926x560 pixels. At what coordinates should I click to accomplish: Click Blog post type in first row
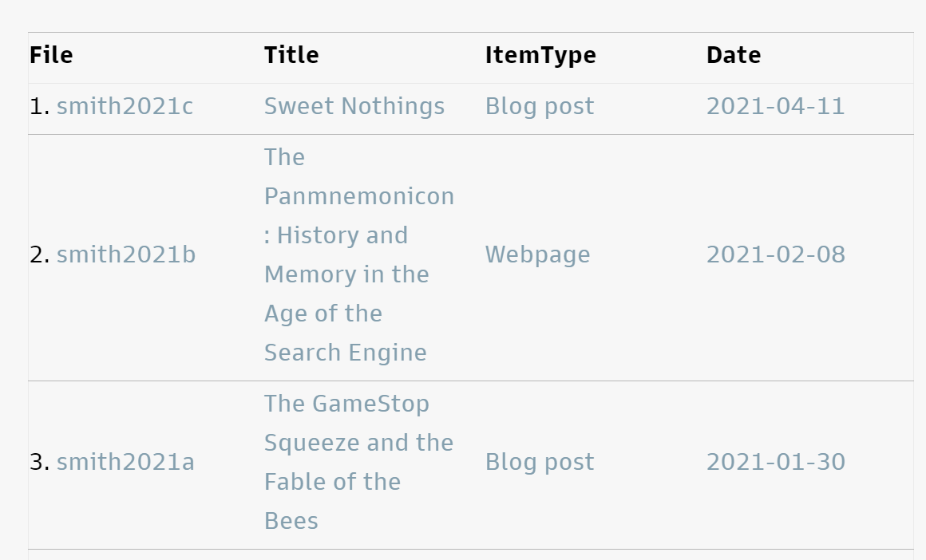tap(540, 107)
